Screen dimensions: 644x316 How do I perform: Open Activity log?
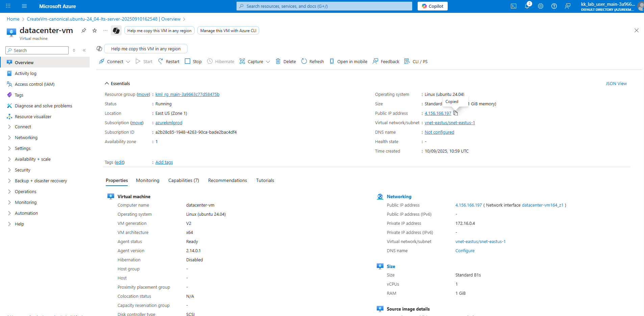point(26,74)
